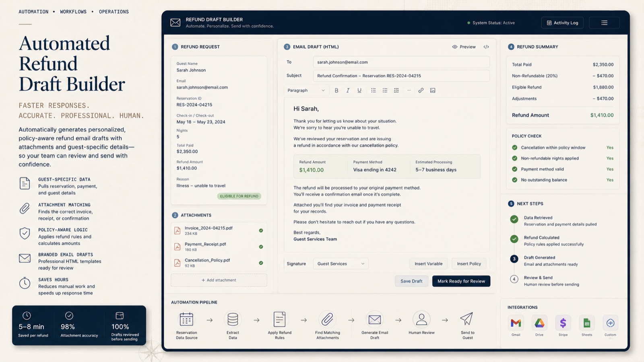The width and height of the screenshot is (644, 362).
Task: Add a Custom integration
Action: 610,323
